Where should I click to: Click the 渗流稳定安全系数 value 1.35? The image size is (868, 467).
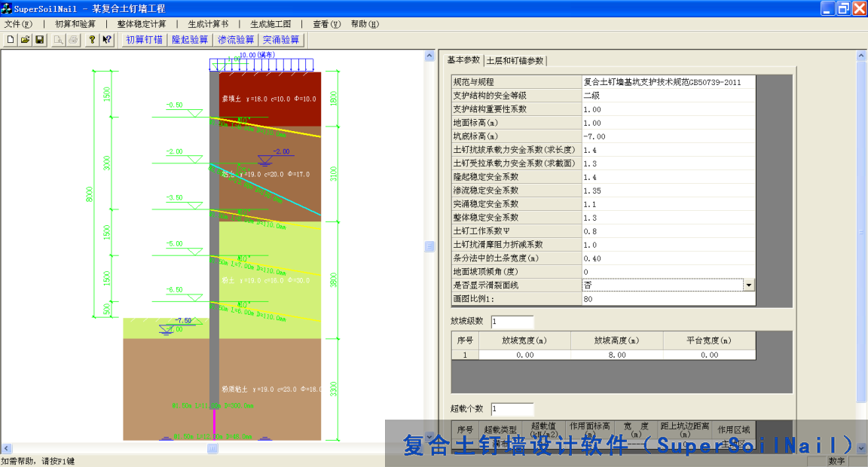point(668,191)
